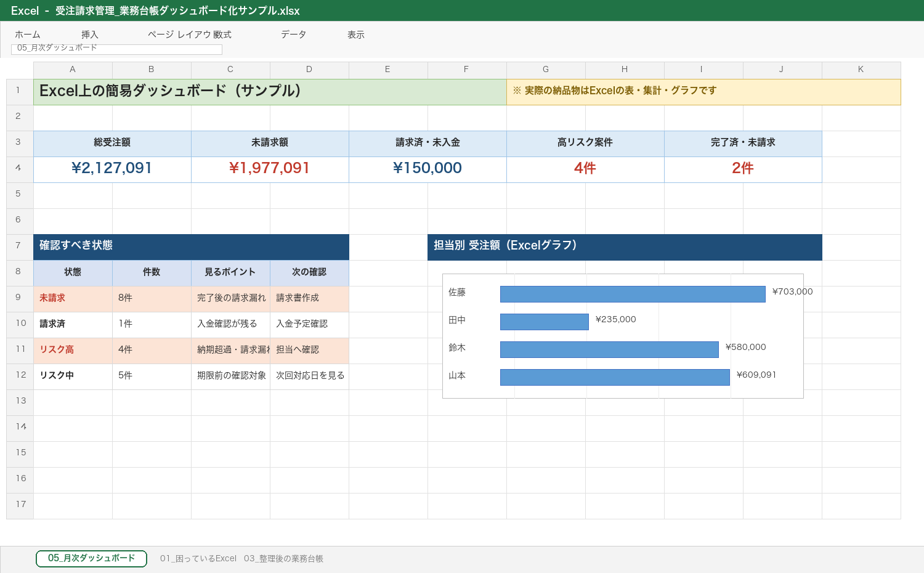Open the 挿入 ribbon tab

(x=90, y=35)
